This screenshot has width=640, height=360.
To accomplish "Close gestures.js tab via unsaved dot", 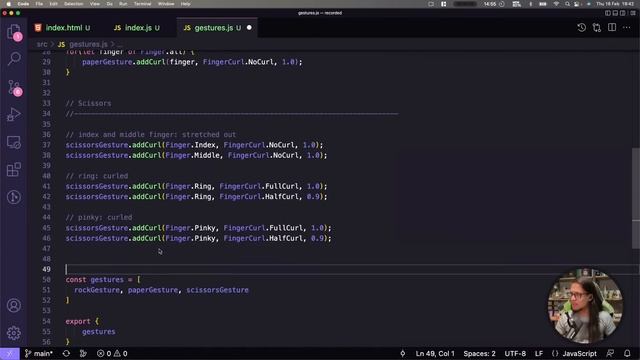I will [x=249, y=28].
